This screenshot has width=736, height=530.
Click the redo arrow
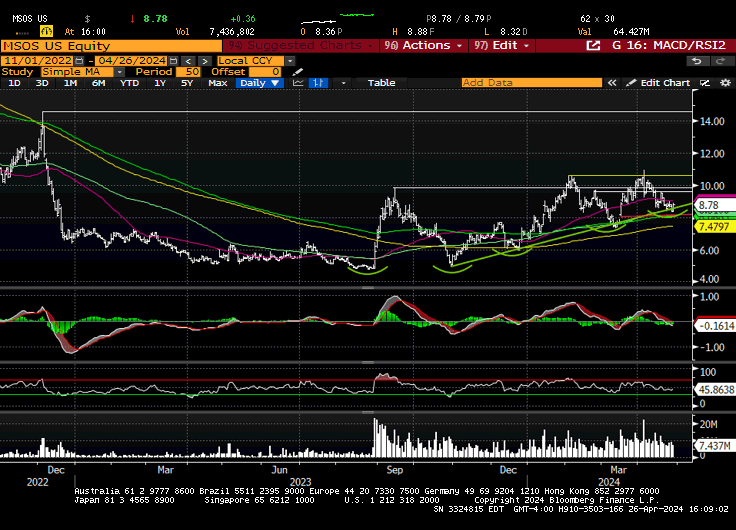(720, 61)
